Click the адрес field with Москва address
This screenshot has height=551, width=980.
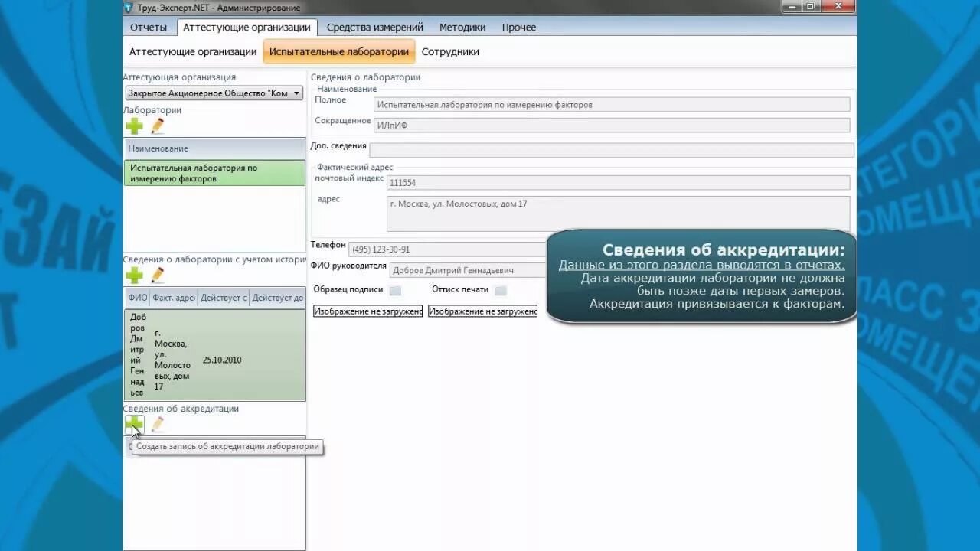pos(618,214)
